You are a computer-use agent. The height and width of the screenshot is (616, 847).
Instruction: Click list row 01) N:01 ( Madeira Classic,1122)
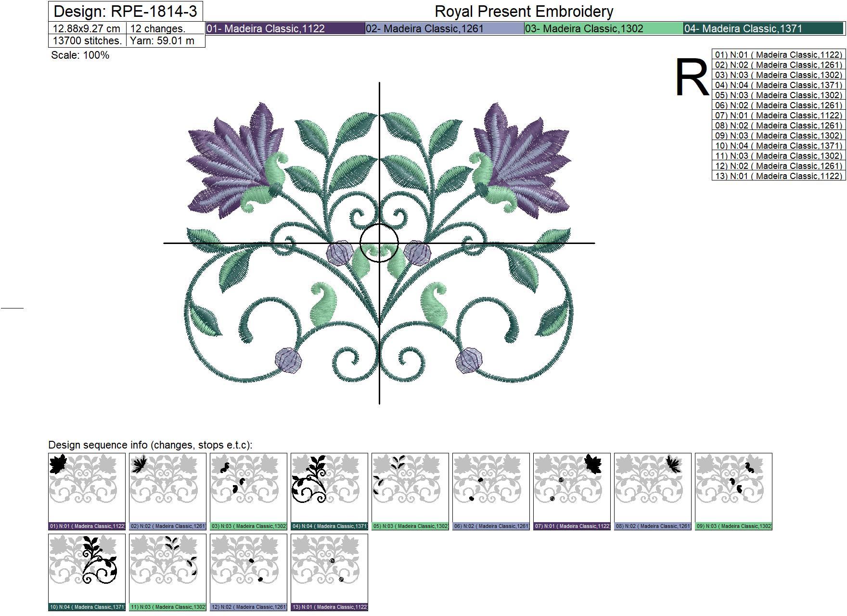(x=778, y=54)
